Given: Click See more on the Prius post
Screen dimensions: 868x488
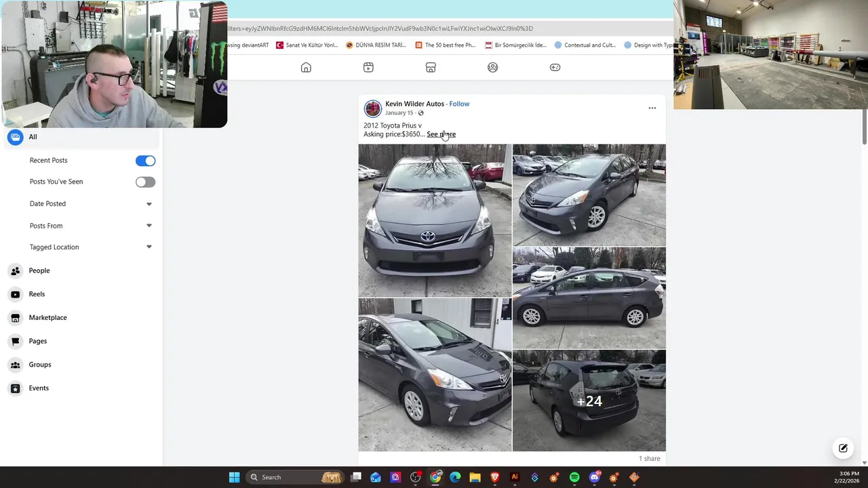Looking at the screenshot, I should (x=441, y=134).
